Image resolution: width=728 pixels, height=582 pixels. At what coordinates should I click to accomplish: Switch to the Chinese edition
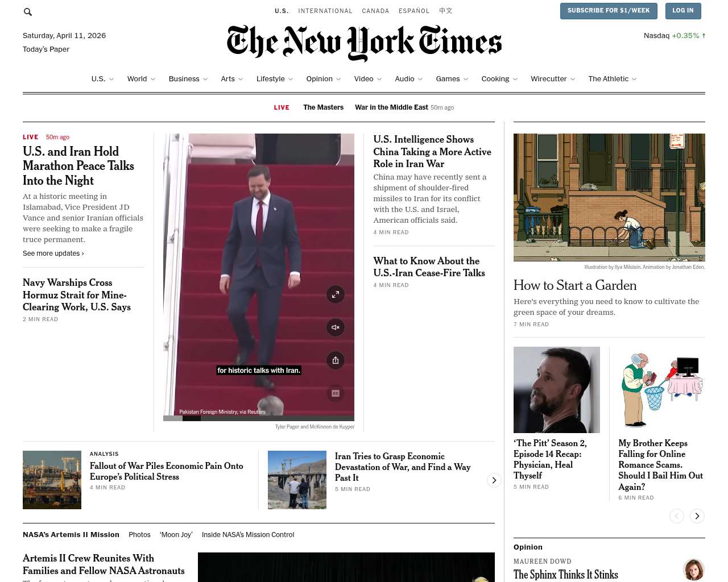(446, 11)
